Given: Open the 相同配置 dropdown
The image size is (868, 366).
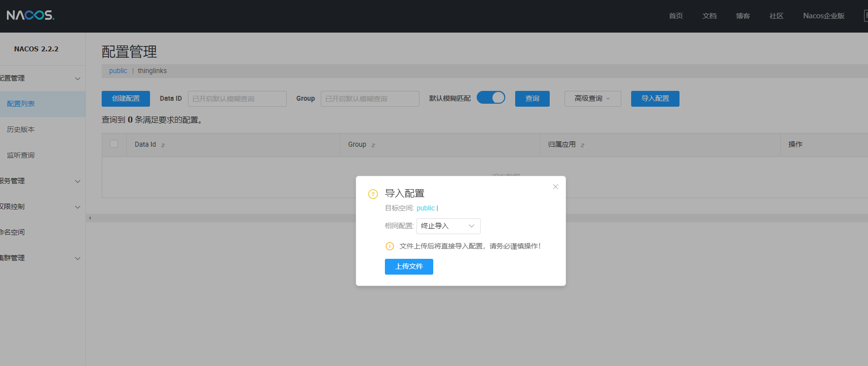Looking at the screenshot, I should [448, 226].
